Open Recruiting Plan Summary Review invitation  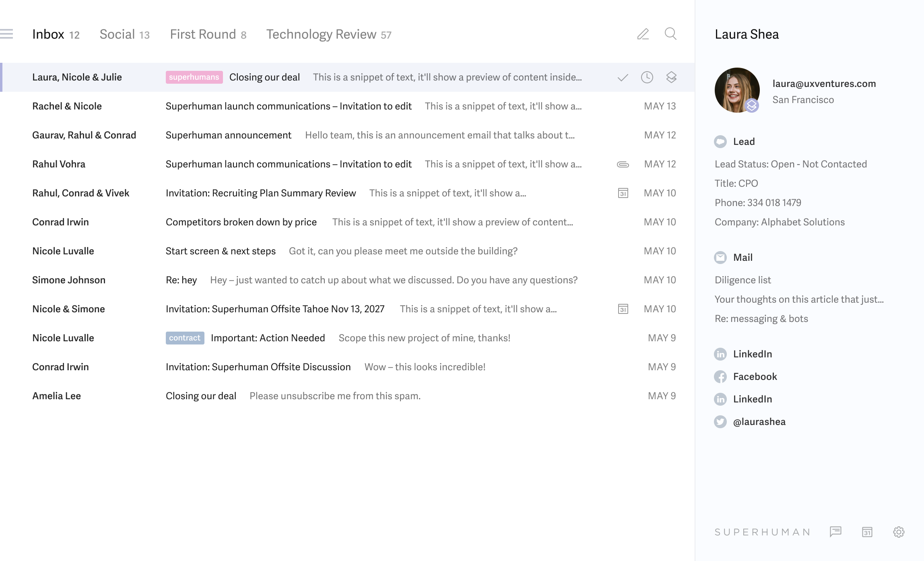(347, 193)
